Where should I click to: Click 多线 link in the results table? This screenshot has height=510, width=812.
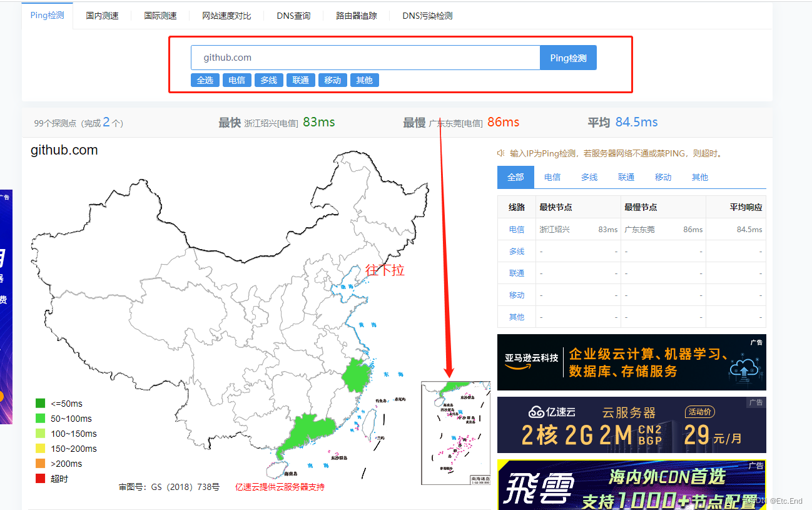pyautogui.click(x=517, y=252)
